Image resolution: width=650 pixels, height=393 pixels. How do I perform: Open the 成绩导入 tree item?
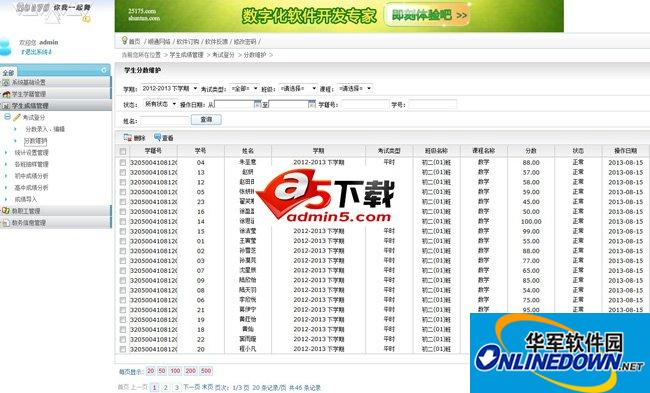[x=26, y=199]
